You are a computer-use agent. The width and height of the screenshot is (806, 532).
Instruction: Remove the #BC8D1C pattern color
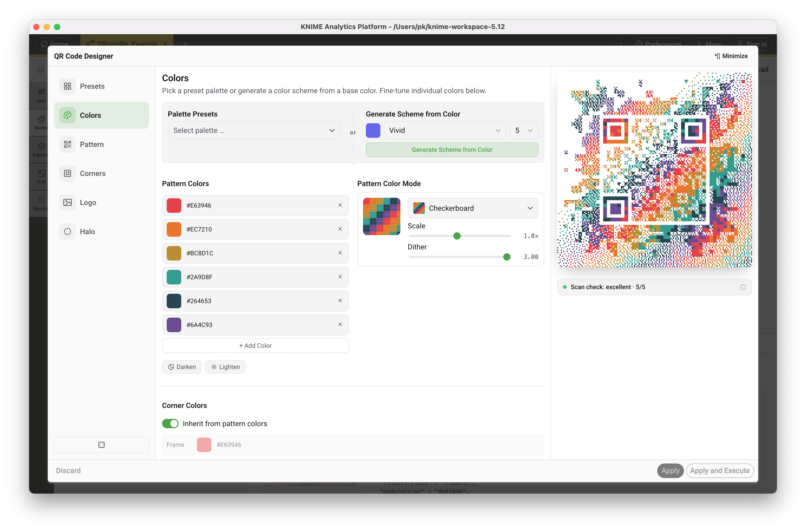[x=340, y=253]
